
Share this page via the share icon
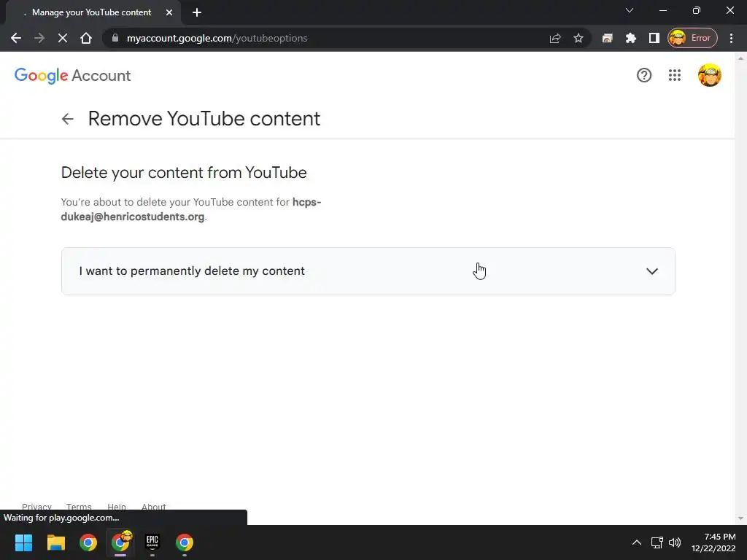coord(555,38)
